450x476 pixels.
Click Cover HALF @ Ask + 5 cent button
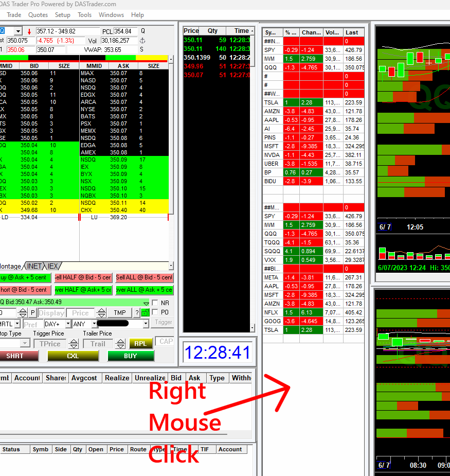point(83,290)
